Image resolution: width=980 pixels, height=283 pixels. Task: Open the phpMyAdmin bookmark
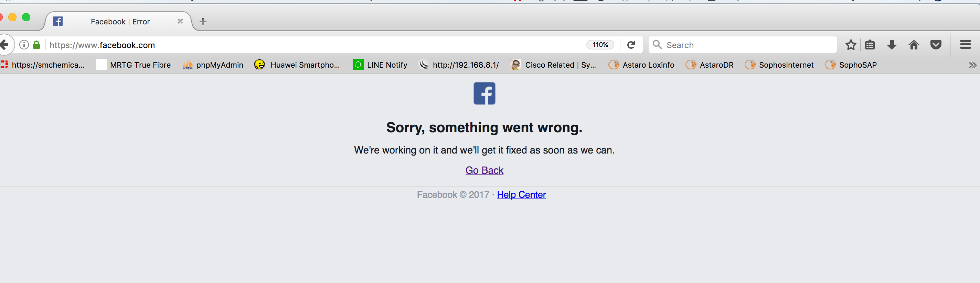[213, 65]
